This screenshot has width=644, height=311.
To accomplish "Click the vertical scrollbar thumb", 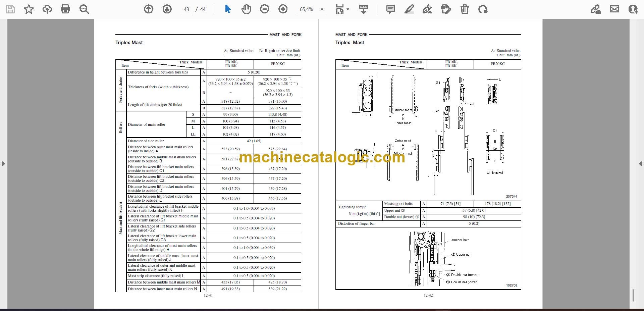I will [633, 295].
